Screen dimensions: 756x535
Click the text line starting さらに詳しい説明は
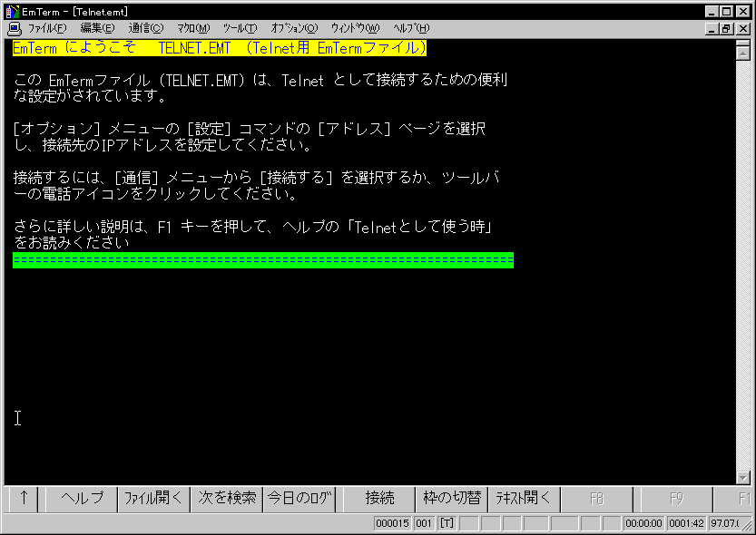(x=252, y=227)
